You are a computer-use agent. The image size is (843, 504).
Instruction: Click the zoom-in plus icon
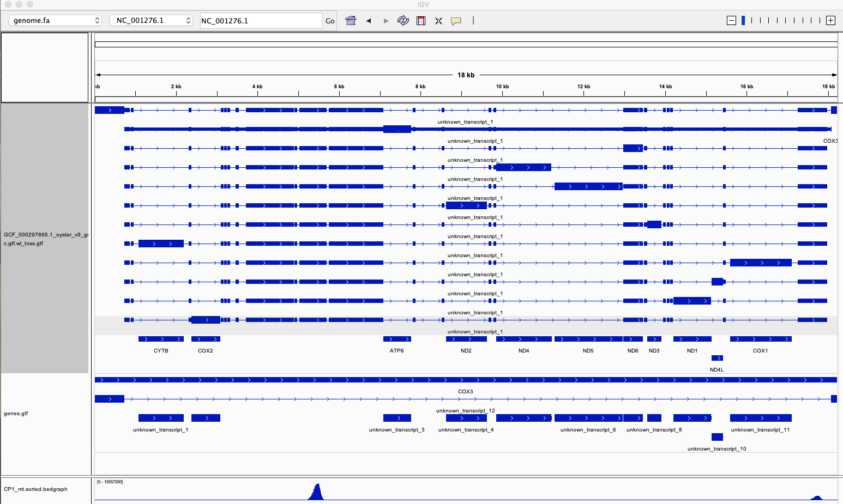(830, 20)
